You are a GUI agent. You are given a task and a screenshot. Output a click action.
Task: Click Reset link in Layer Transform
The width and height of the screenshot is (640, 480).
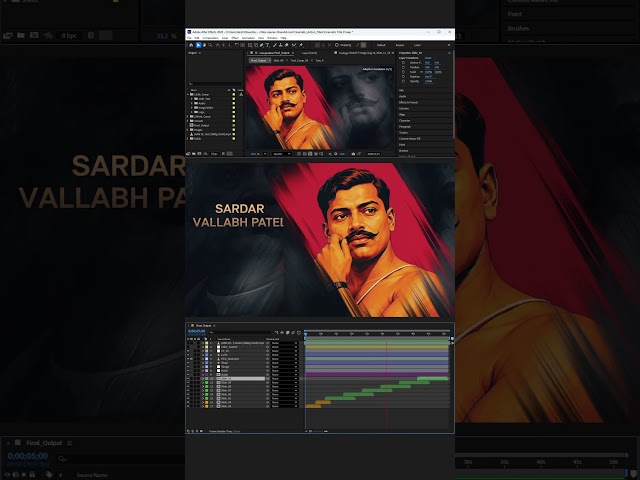coord(428,58)
